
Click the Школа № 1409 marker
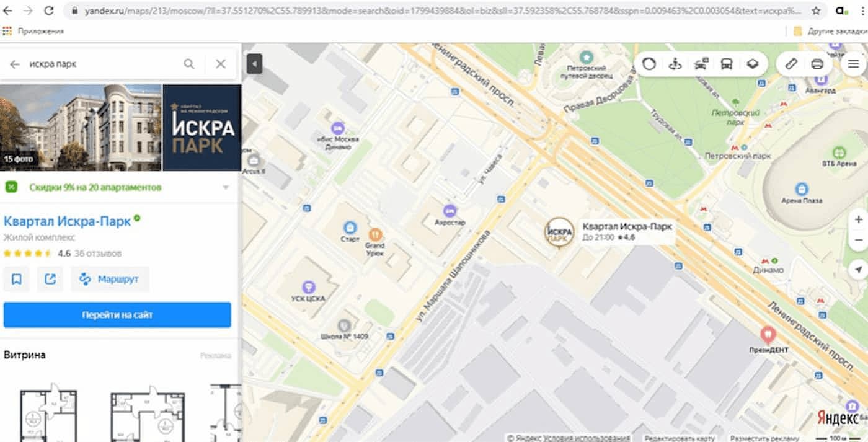coord(344,325)
